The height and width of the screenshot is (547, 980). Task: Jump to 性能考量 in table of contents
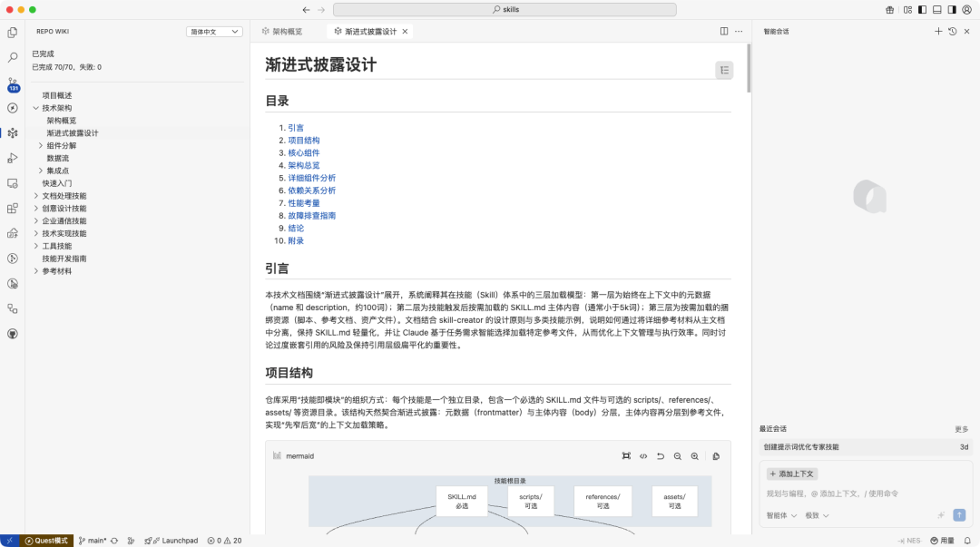[303, 203]
